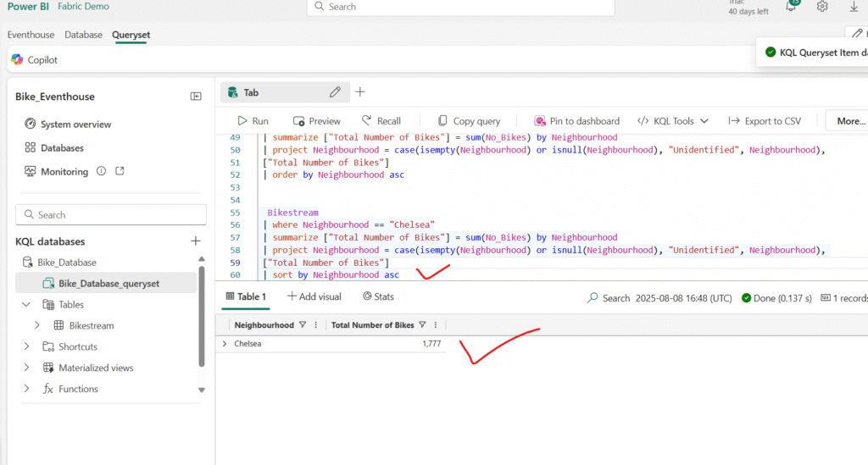
Task: Select the Table 1 results tab
Action: point(246,296)
